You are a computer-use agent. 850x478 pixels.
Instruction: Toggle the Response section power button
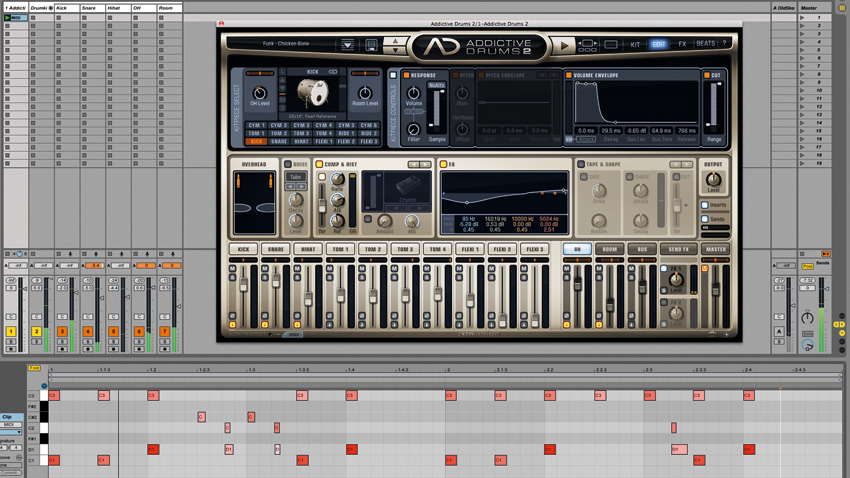[x=406, y=75]
